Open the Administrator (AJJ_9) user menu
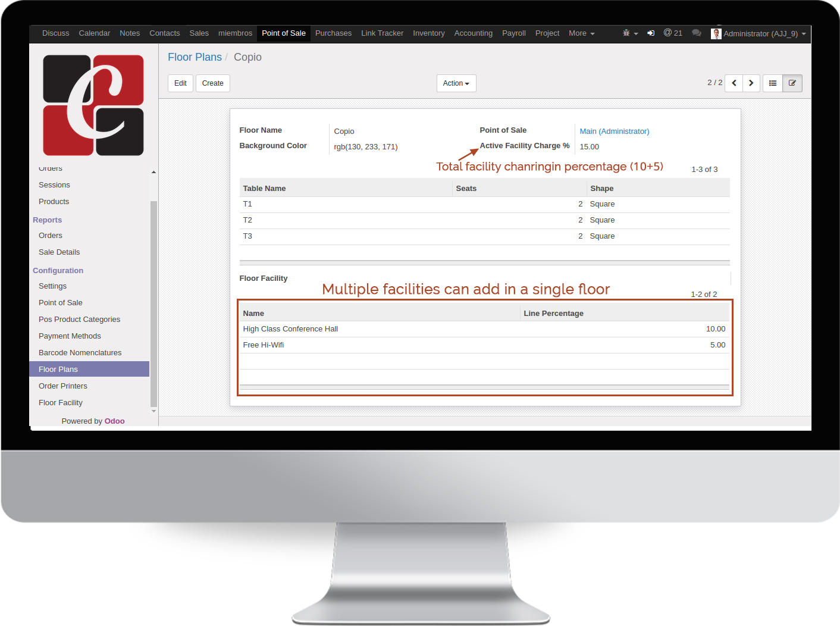The image size is (840, 626). click(x=764, y=34)
